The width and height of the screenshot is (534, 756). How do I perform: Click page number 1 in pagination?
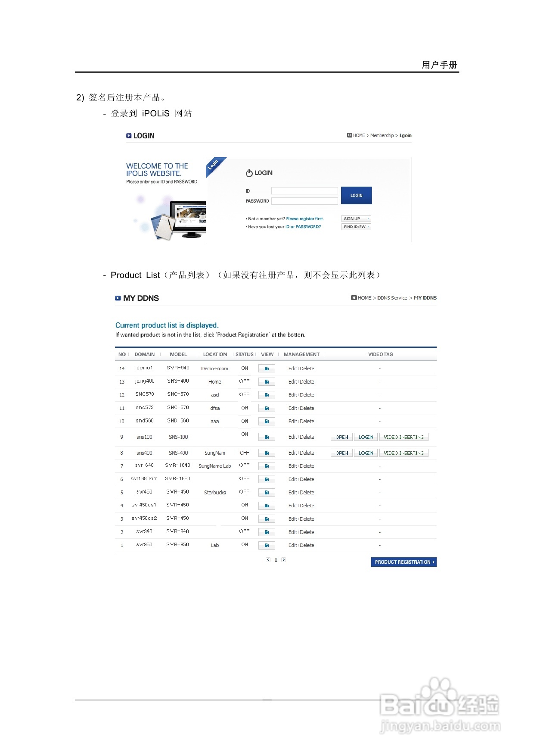click(276, 560)
